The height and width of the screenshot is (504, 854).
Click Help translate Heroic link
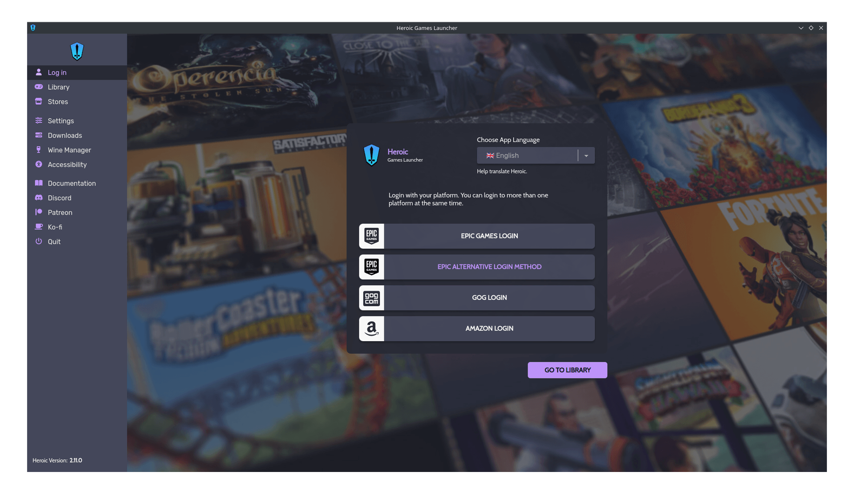coord(501,171)
